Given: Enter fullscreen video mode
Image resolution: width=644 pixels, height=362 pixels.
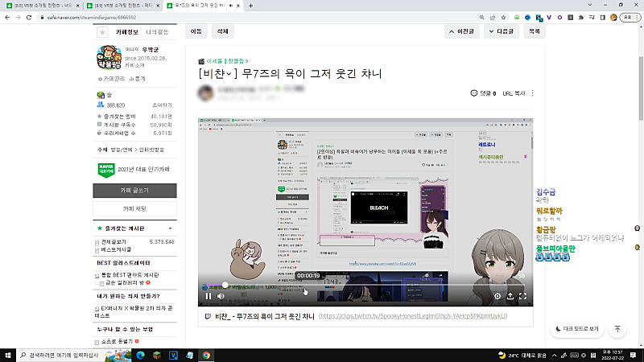Looking at the screenshot, I should click(522, 296).
